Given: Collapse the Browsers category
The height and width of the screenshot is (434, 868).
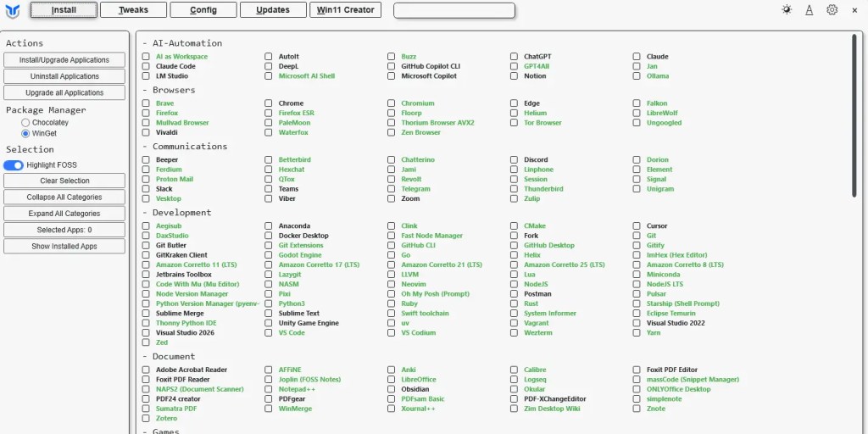Looking at the screenshot, I should coord(169,90).
